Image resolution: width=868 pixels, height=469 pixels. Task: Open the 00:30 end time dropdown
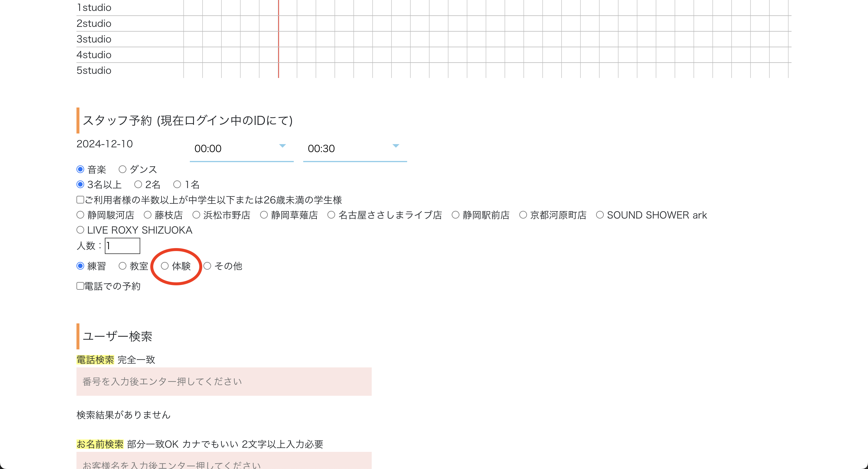[x=355, y=148]
